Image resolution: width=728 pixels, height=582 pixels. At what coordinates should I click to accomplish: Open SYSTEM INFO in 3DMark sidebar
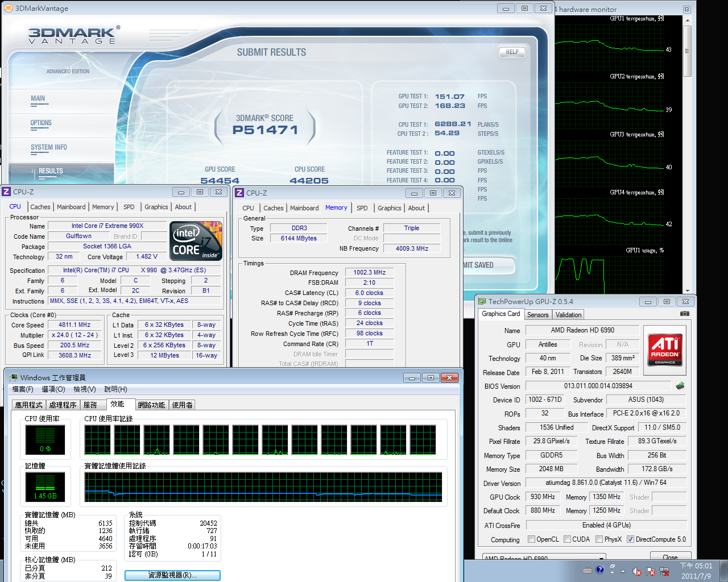[49, 147]
